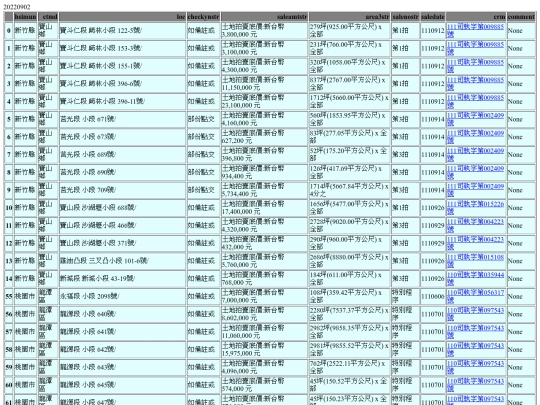The image size is (540, 405).
Task: Click the salenostr 第1拍 cell in row 10
Action: (405, 208)
